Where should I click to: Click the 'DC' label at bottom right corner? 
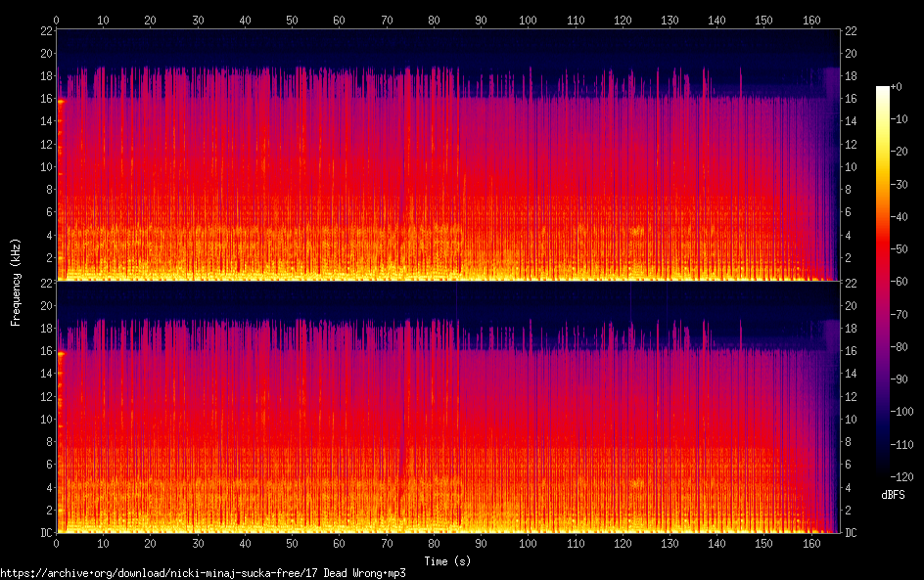pos(851,533)
